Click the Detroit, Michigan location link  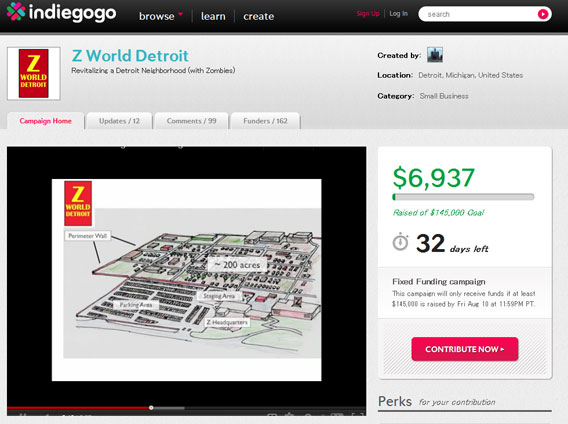click(x=471, y=75)
